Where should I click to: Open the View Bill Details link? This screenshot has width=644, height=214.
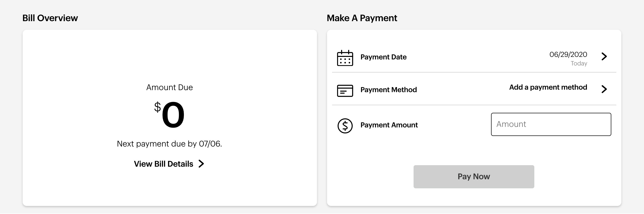click(164, 164)
